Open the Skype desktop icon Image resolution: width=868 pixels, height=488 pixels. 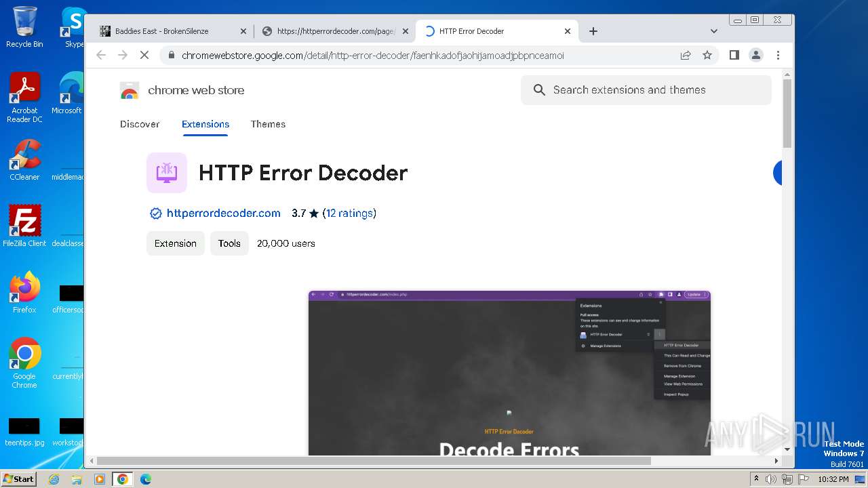tap(73, 27)
